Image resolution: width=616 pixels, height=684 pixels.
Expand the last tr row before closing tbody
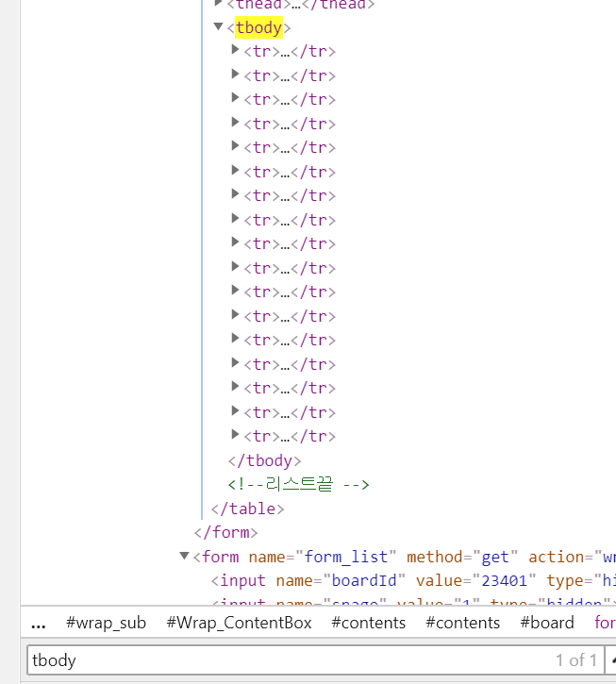(x=236, y=435)
